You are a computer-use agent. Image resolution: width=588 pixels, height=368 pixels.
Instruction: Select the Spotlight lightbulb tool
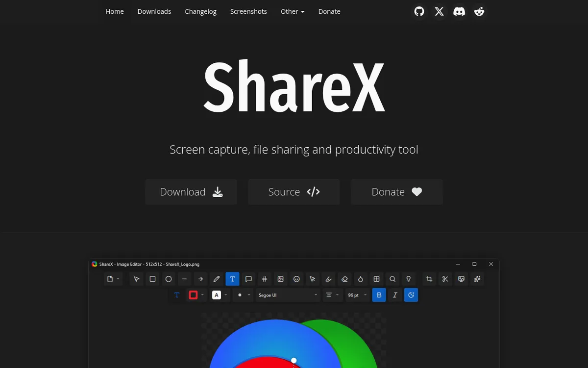pyautogui.click(x=409, y=279)
